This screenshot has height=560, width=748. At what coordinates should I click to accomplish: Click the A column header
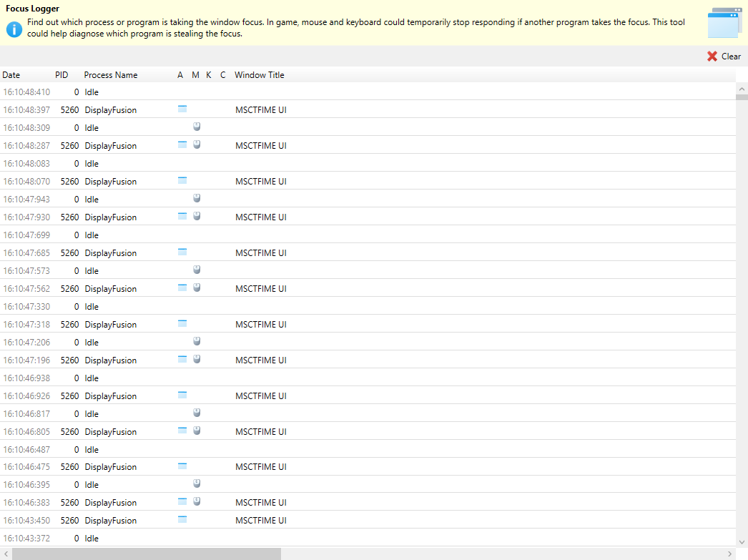tap(180, 75)
